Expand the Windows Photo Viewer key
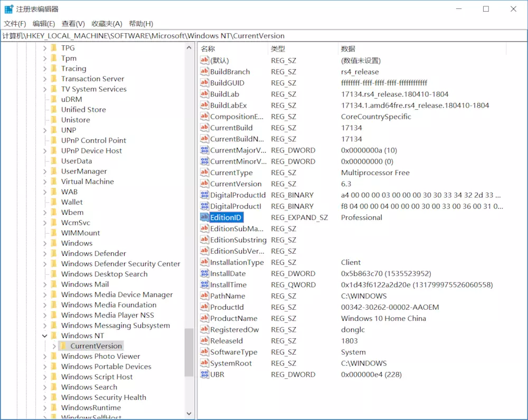The height and width of the screenshot is (420, 528). pyautogui.click(x=45, y=356)
